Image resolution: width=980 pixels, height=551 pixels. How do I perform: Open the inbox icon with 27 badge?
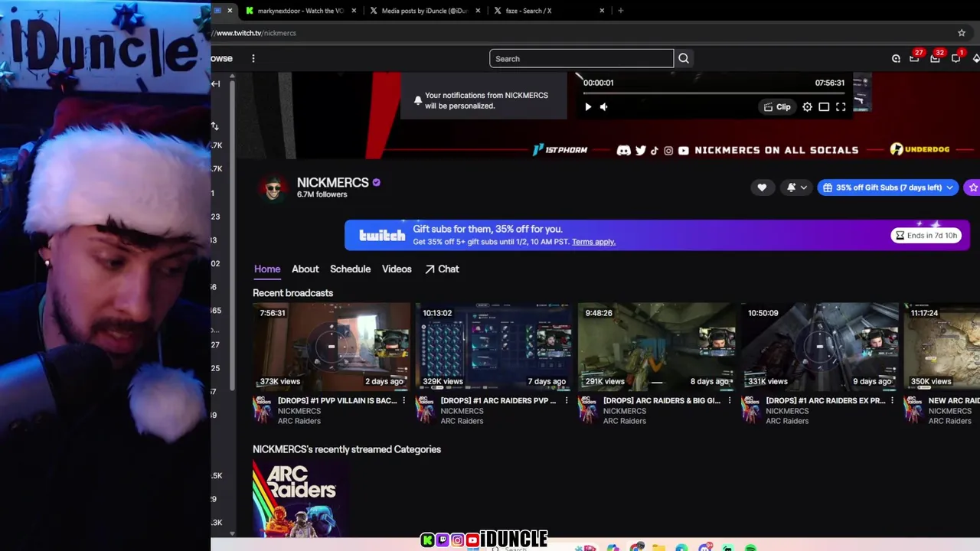(x=914, y=58)
